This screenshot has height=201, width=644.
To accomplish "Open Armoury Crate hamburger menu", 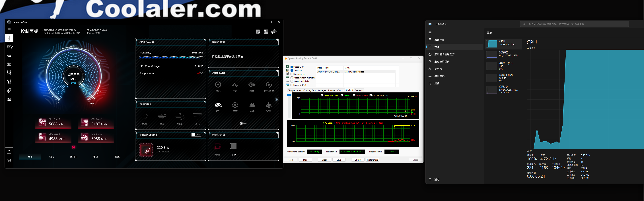I will [9, 29].
